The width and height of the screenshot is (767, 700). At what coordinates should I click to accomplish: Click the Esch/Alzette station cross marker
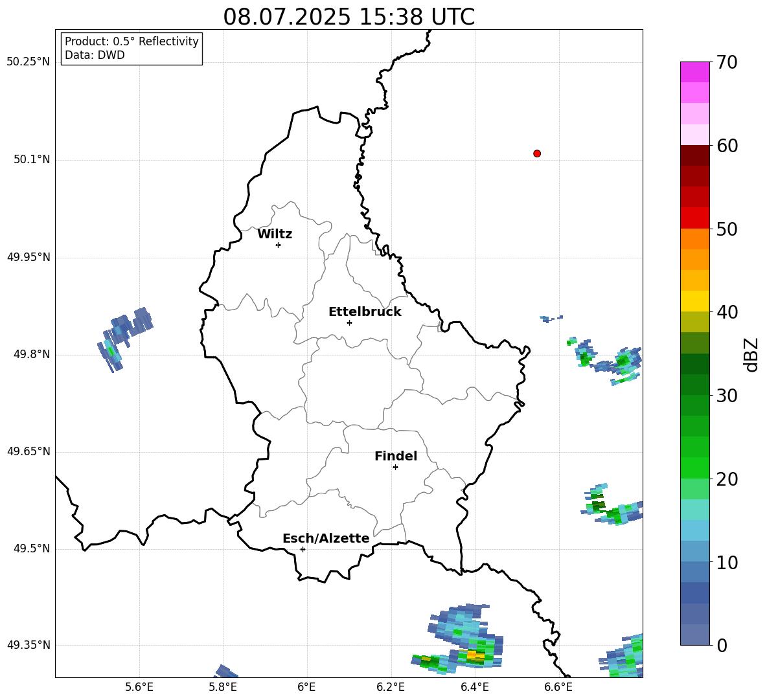coord(303,549)
